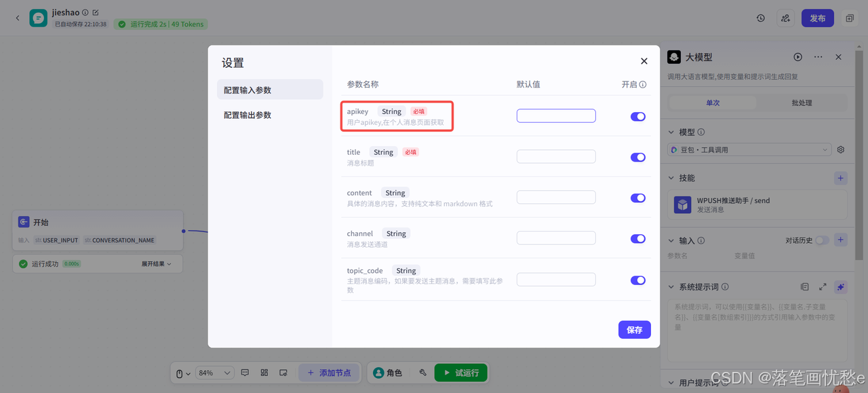Open the system prompt library icon
868x393 pixels.
click(804, 287)
